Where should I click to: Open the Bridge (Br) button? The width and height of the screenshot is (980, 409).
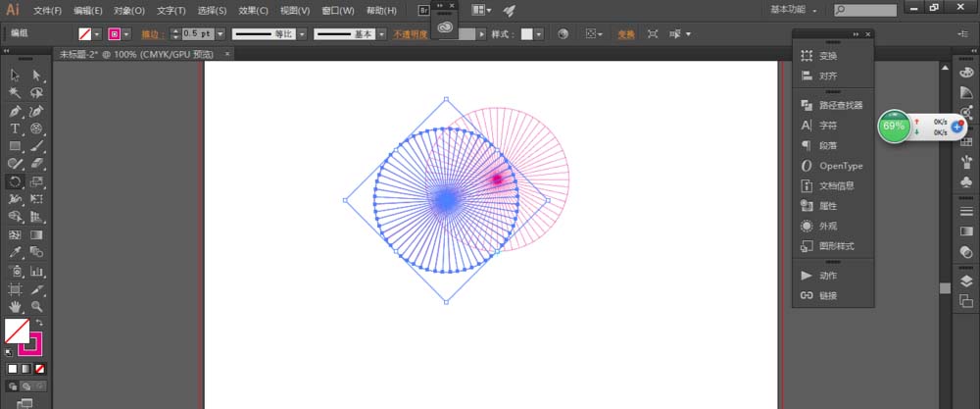[423, 11]
